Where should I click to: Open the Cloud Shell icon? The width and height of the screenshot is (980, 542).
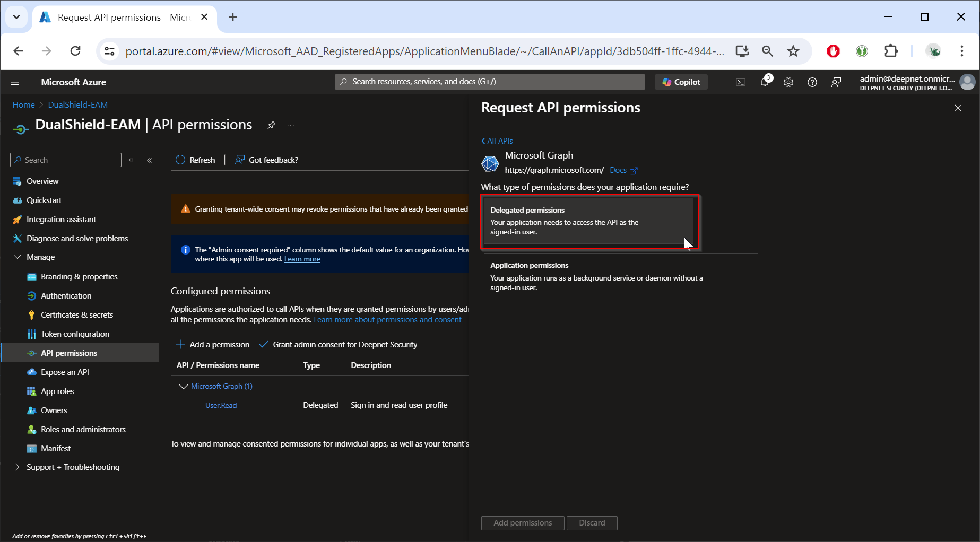[740, 82]
